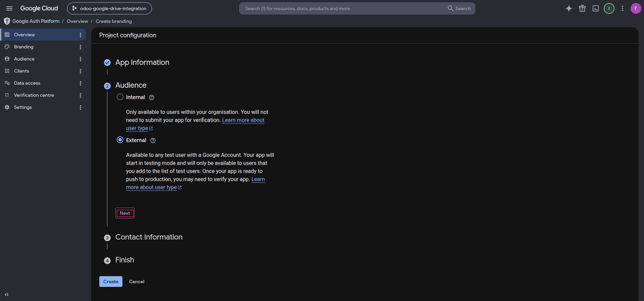Open notifications badge showing 2

click(x=609, y=8)
